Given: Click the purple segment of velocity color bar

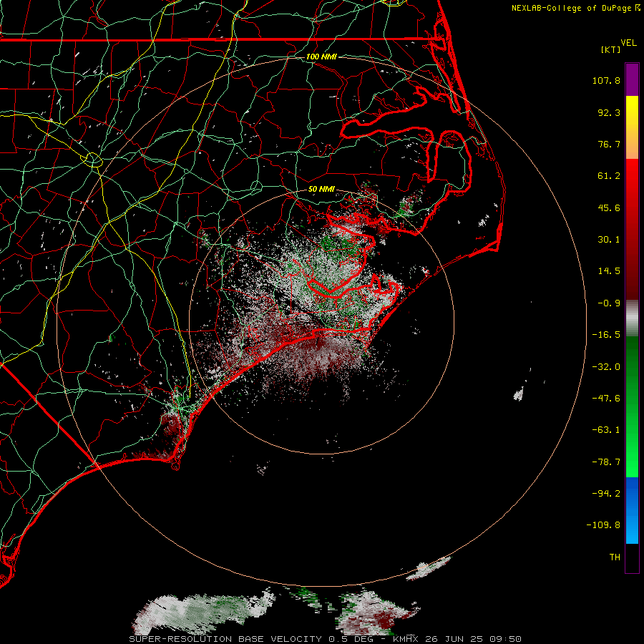Looking at the screenshot, I should [632, 79].
